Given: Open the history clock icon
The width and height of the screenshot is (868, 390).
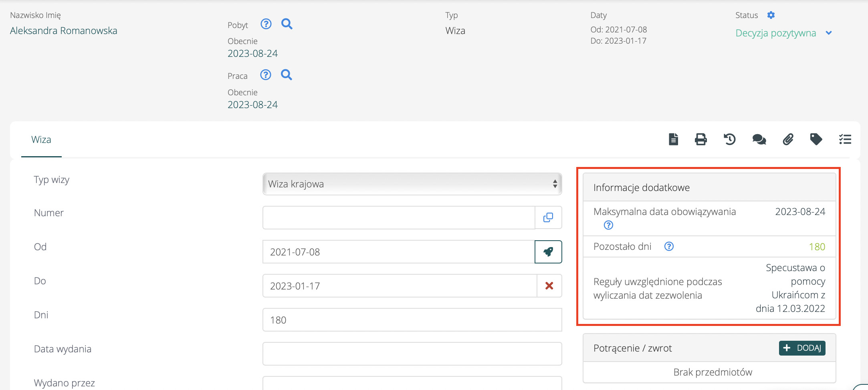Looking at the screenshot, I should 729,139.
